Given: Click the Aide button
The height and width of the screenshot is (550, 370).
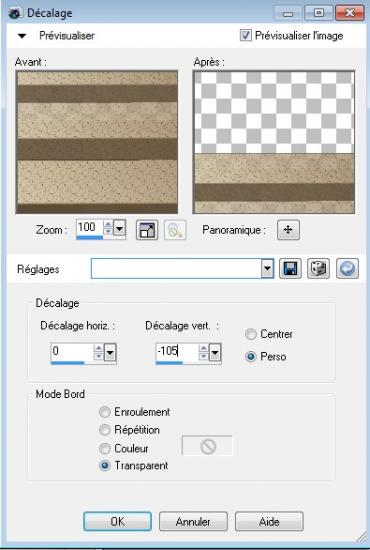Looking at the screenshot, I should coord(269,521).
